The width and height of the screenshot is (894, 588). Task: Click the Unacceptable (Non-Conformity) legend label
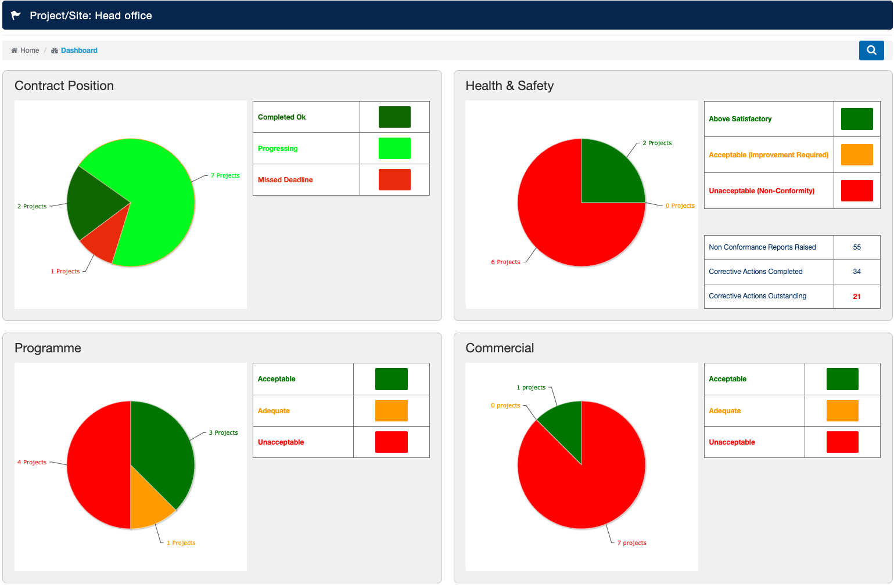tap(761, 191)
